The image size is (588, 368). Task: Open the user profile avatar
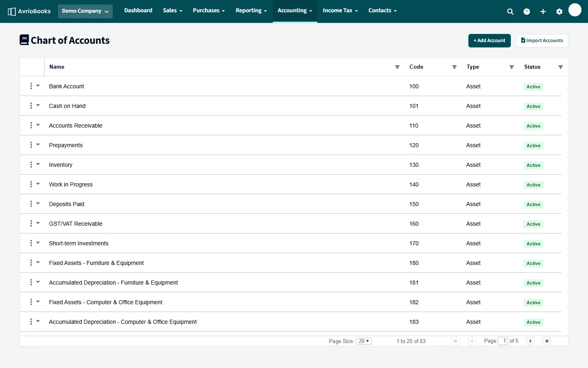[x=575, y=10]
